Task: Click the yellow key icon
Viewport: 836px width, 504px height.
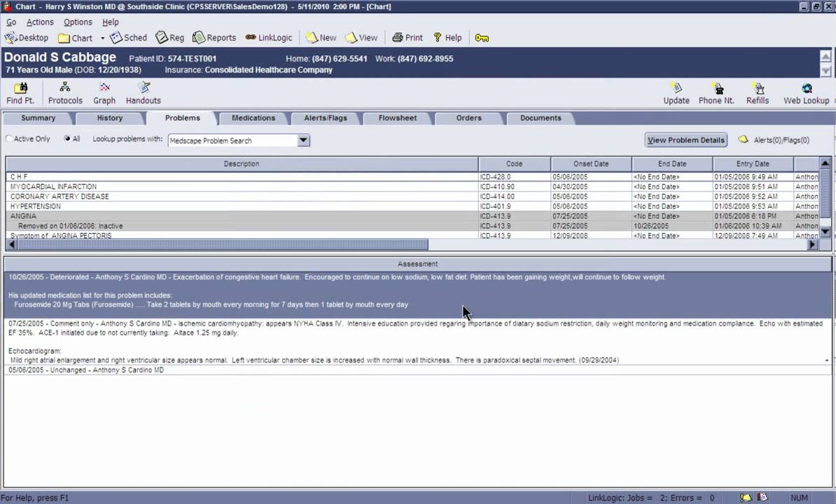Action: point(482,38)
